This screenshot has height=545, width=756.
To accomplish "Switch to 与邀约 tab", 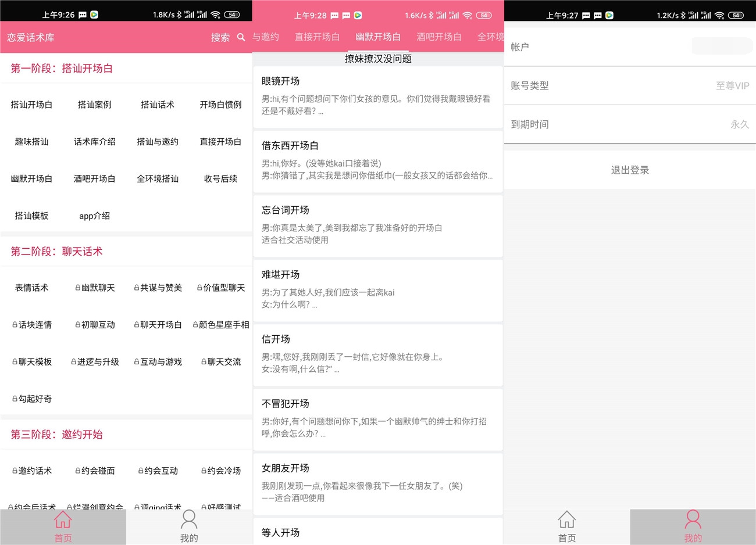I will click(266, 37).
